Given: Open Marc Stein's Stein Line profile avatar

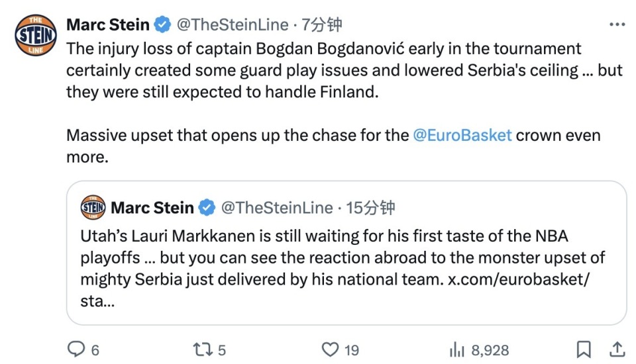Looking at the screenshot, I should point(36,35).
